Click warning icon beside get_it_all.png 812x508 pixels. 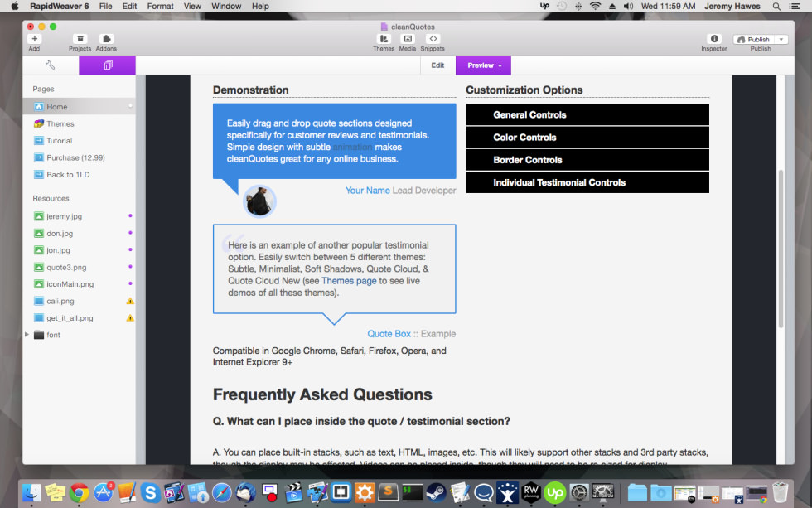pyautogui.click(x=130, y=318)
